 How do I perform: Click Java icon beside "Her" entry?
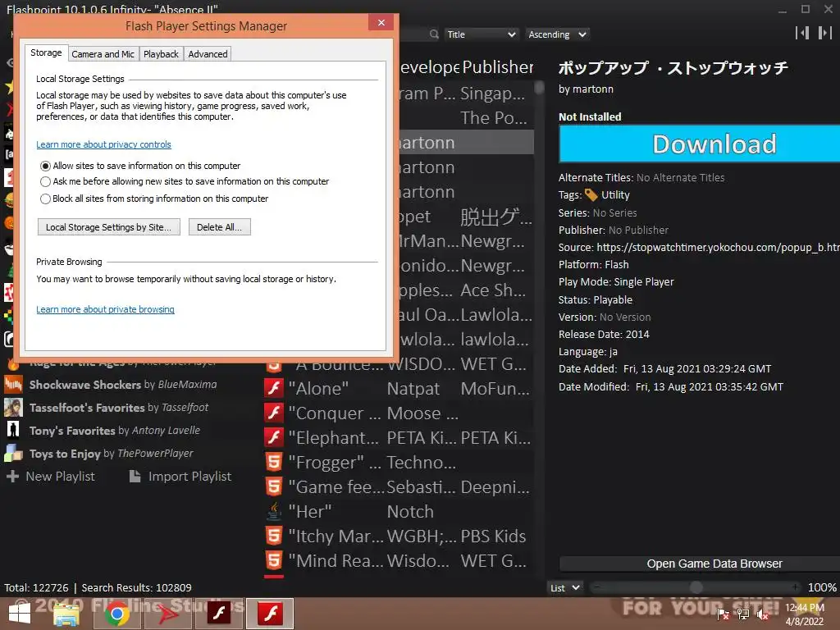coord(274,511)
